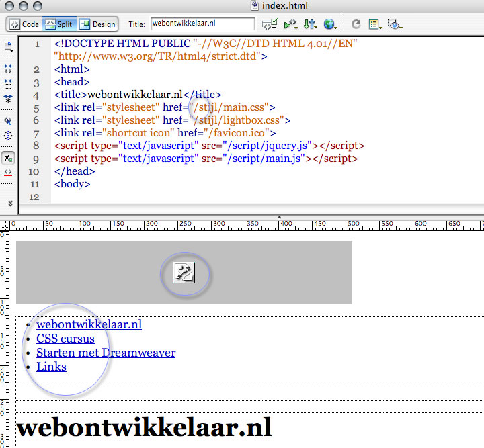Switch to Design view
Viewport: 484px width, 448px height.
pos(97,24)
